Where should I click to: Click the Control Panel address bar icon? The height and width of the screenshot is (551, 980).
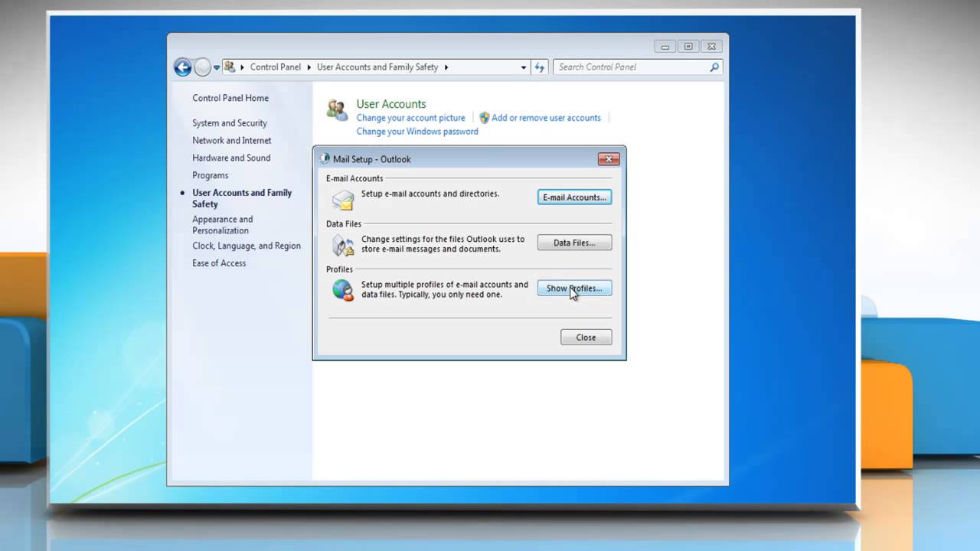pyautogui.click(x=230, y=67)
